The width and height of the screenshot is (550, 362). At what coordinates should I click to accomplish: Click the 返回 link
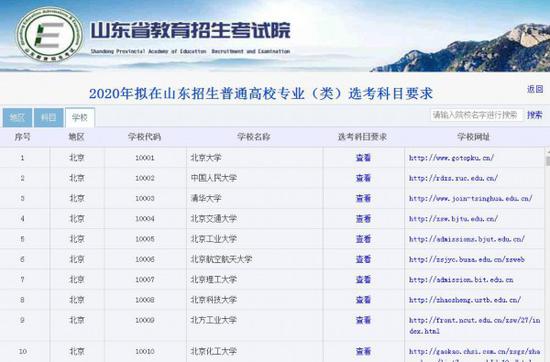(x=535, y=89)
